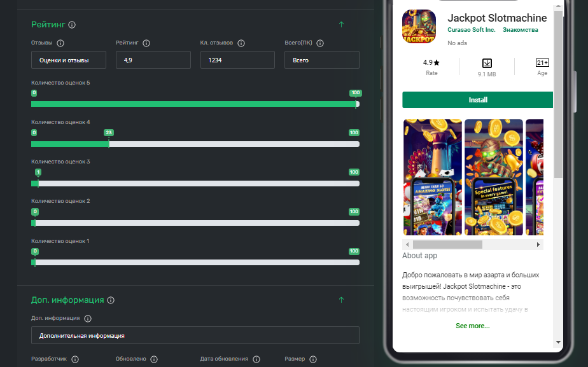The width and height of the screenshot is (588, 367).
Task: Adjust the Количество оценок 1 slider handle
Action: [x=35, y=263]
